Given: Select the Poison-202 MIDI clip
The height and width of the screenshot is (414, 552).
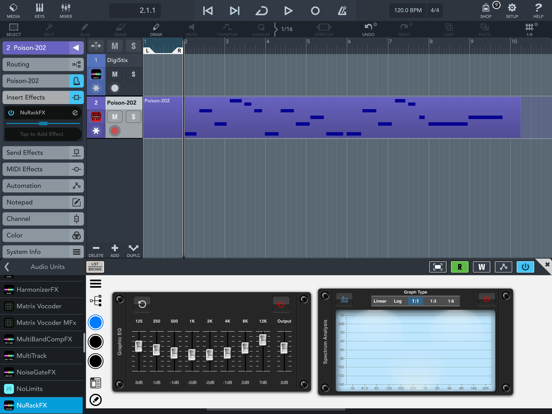Looking at the screenshot, I should pyautogui.click(x=332, y=117).
